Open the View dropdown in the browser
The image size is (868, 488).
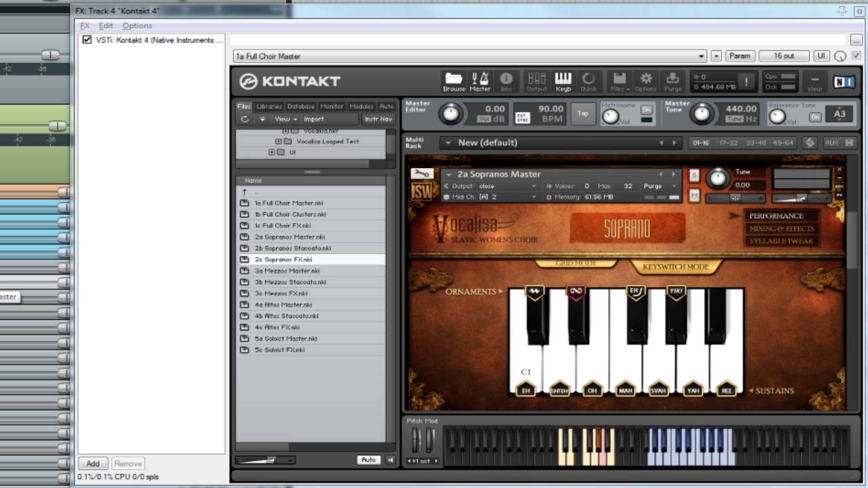285,119
